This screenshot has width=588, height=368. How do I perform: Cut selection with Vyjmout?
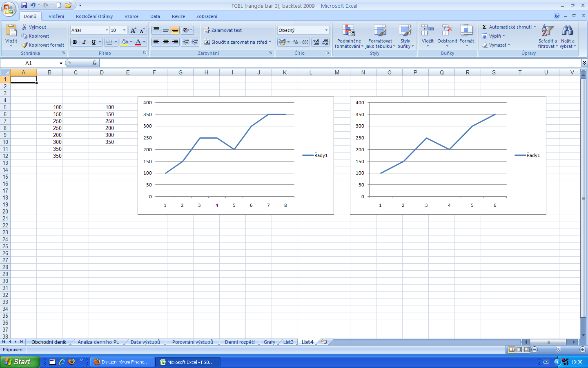pyautogui.click(x=34, y=27)
